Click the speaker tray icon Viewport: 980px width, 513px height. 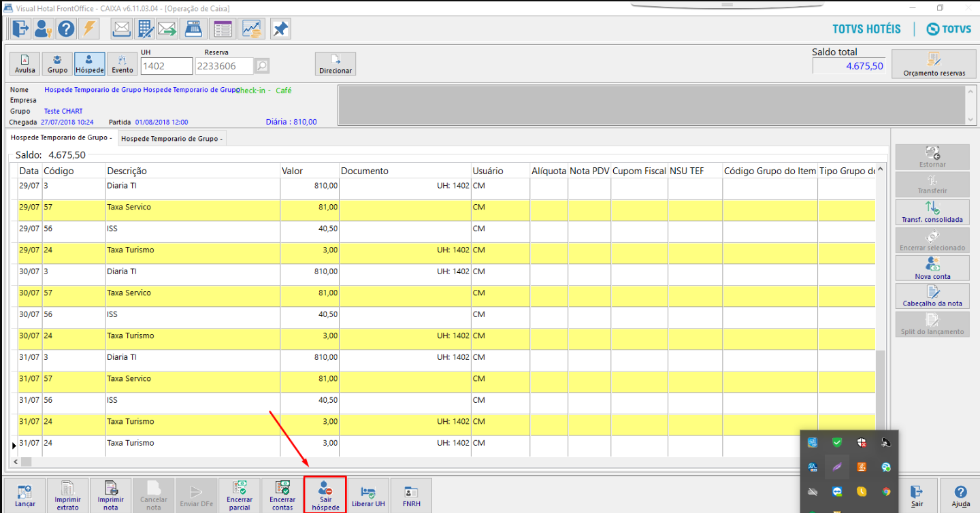coord(886,442)
